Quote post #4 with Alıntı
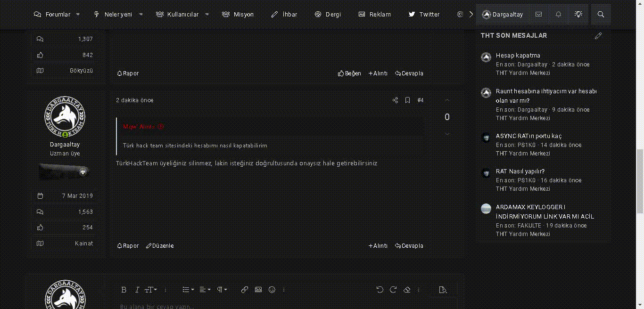 (x=378, y=246)
